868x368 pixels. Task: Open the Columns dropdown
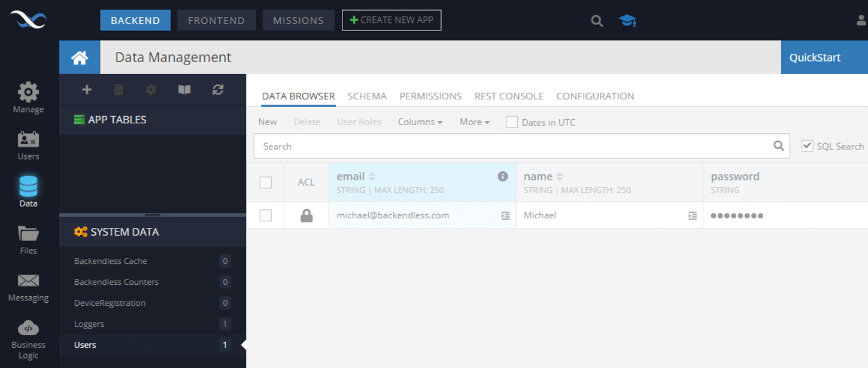pyautogui.click(x=420, y=121)
